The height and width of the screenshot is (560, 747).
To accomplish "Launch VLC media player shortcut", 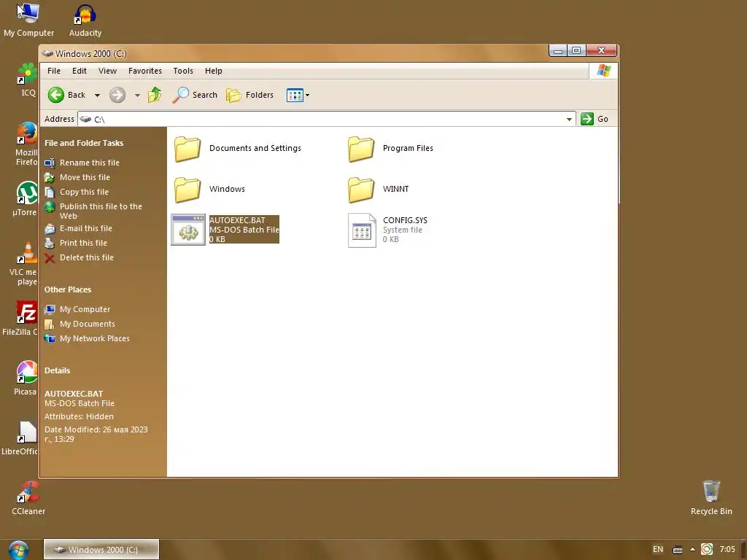I will 24,262.
